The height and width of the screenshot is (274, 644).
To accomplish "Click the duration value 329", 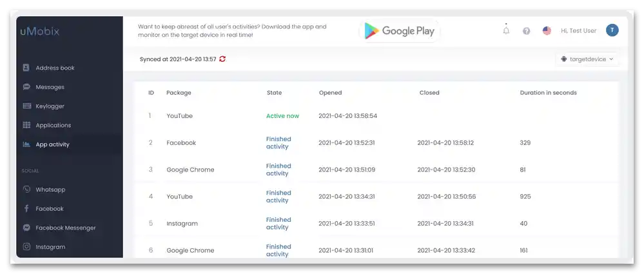I will click(525, 143).
